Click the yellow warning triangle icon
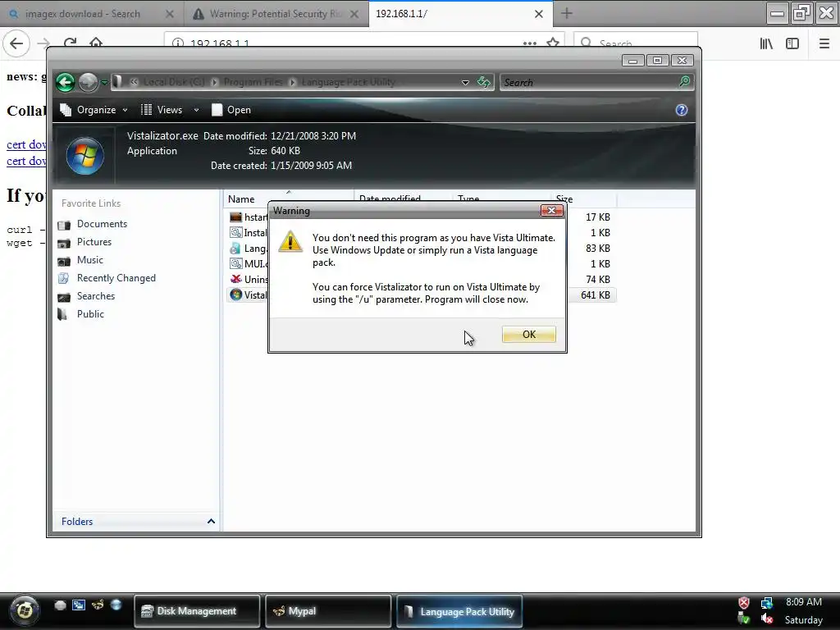The height and width of the screenshot is (630, 840). pos(290,242)
